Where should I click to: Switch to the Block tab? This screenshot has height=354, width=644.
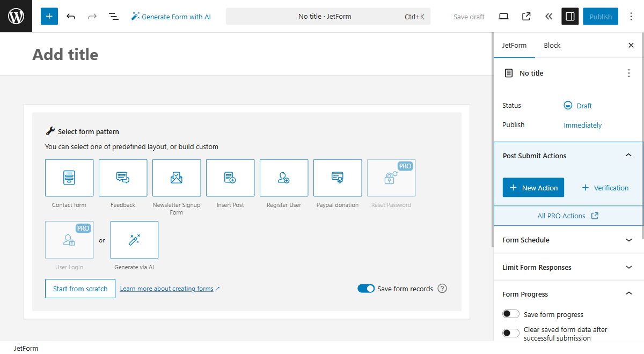pos(552,46)
